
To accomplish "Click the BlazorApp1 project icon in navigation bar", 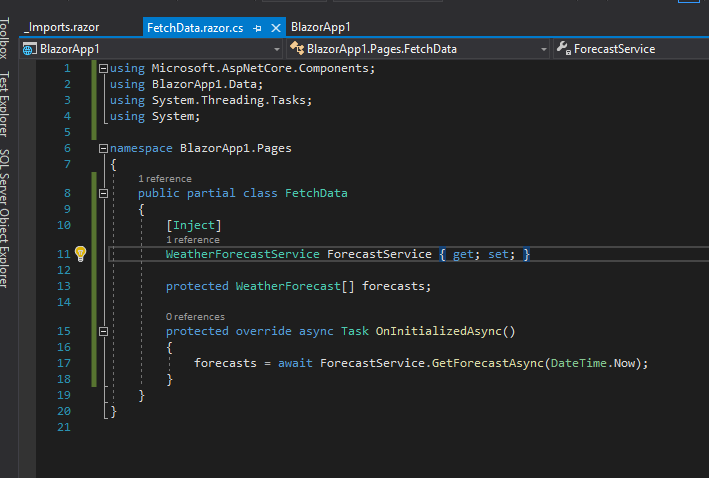I will (x=29, y=48).
